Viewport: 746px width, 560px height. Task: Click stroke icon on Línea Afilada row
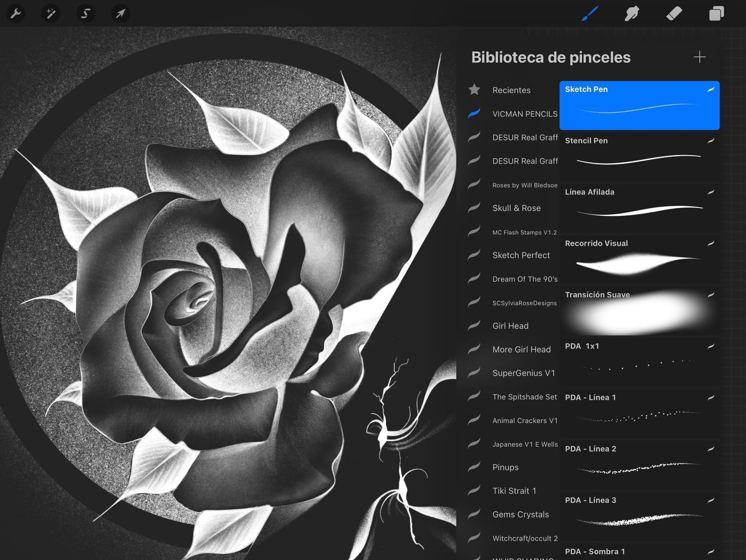point(711,192)
